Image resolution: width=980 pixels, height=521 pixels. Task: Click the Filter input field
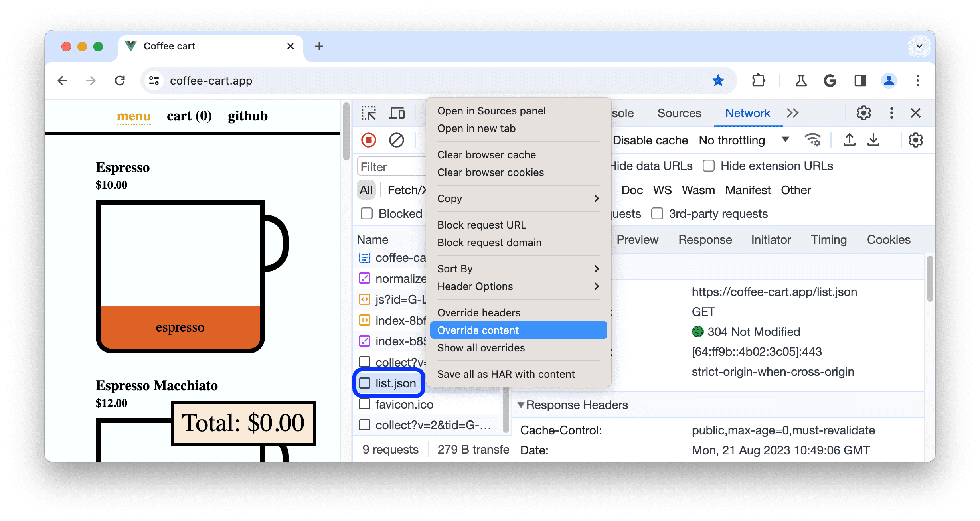(392, 166)
